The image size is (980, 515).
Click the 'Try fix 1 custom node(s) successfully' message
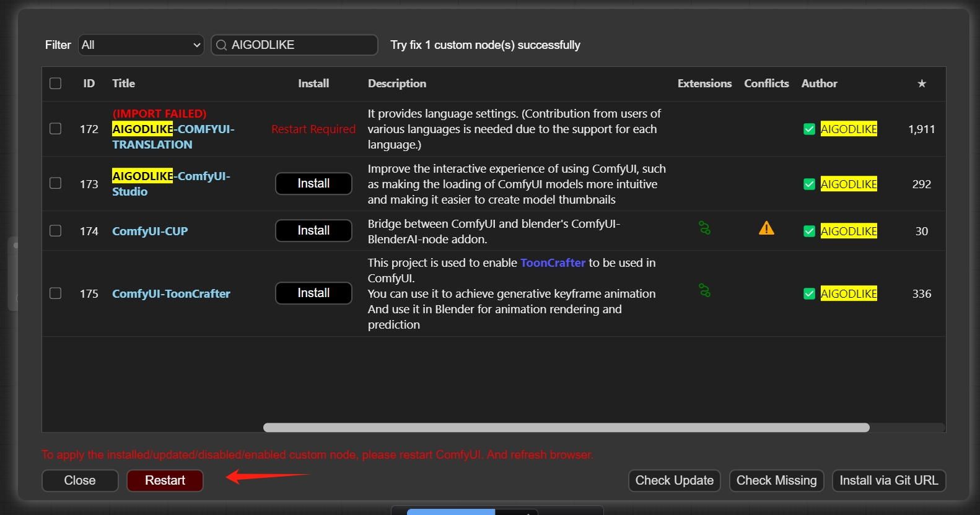(x=485, y=45)
